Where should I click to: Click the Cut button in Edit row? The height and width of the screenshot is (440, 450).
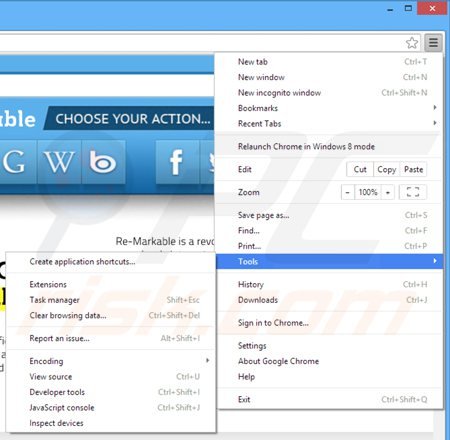pos(360,169)
